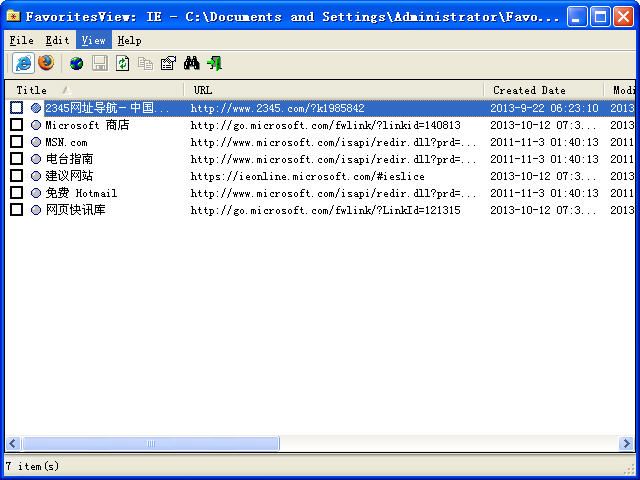Select the Microsoft 商店 title
Screen dimensions: 640x480
[x=87, y=125]
